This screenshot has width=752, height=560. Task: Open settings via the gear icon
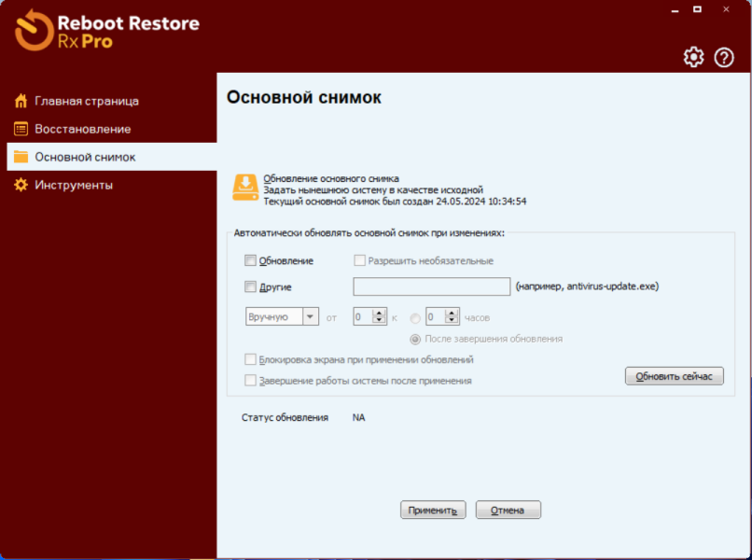693,58
